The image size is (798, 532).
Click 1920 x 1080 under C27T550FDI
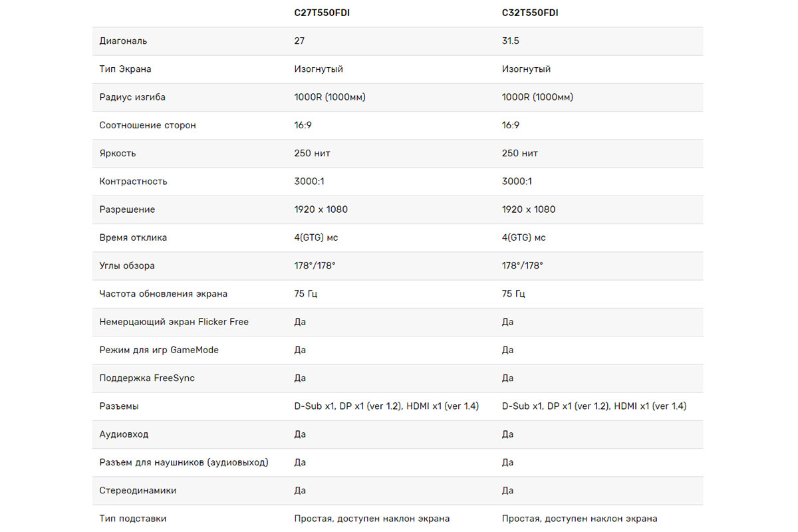tap(321, 209)
